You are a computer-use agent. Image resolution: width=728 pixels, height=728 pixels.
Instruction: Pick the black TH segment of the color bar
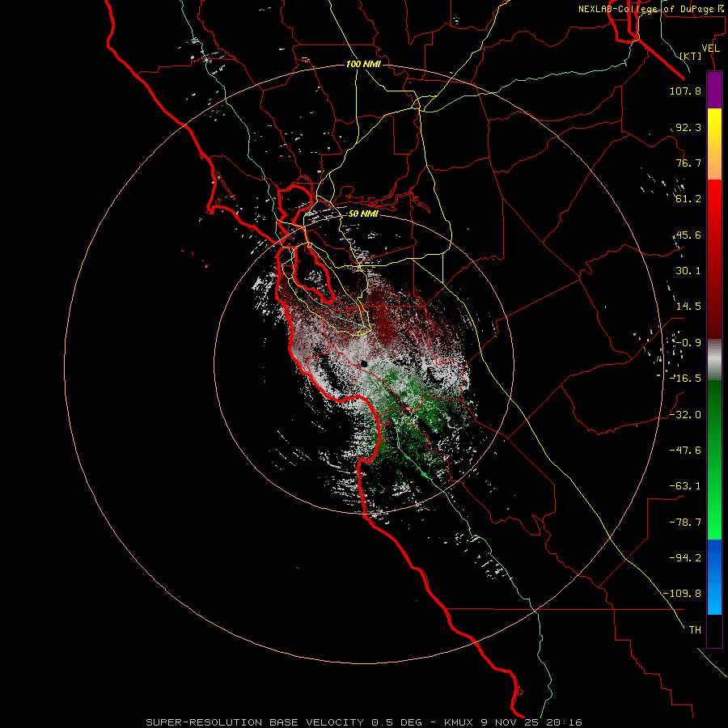(714, 630)
